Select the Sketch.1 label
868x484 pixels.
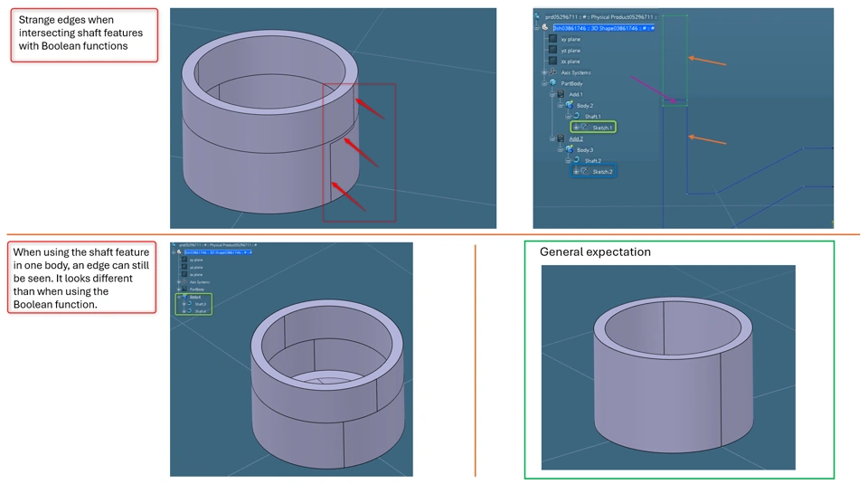point(602,128)
